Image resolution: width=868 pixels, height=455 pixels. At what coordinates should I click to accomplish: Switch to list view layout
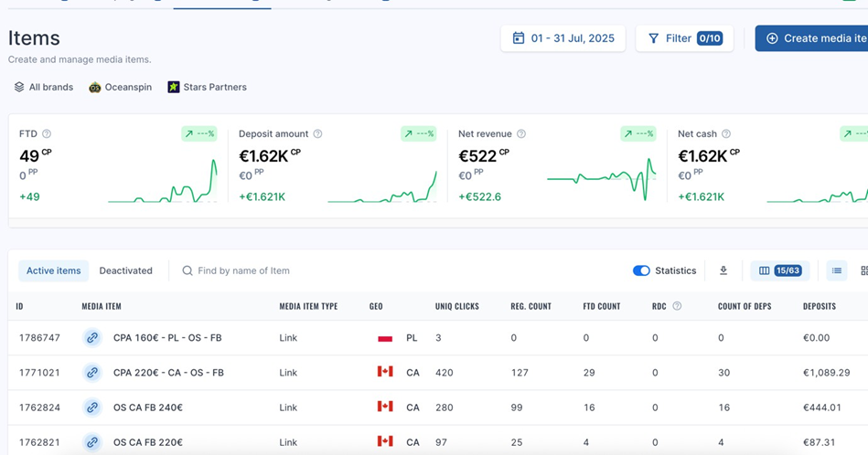pos(836,270)
